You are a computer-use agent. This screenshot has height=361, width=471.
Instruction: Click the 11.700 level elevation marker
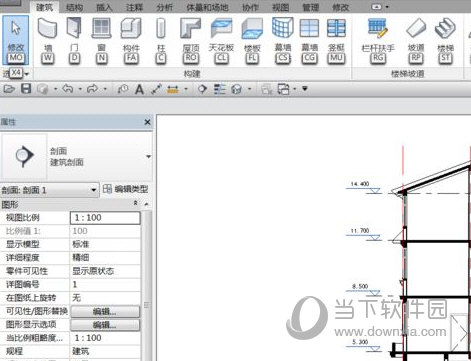click(364, 235)
